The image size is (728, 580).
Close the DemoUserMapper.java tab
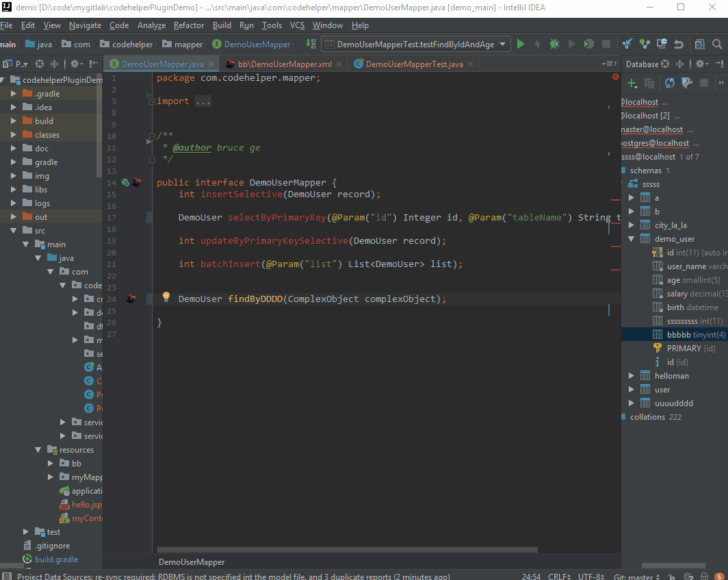(x=211, y=64)
